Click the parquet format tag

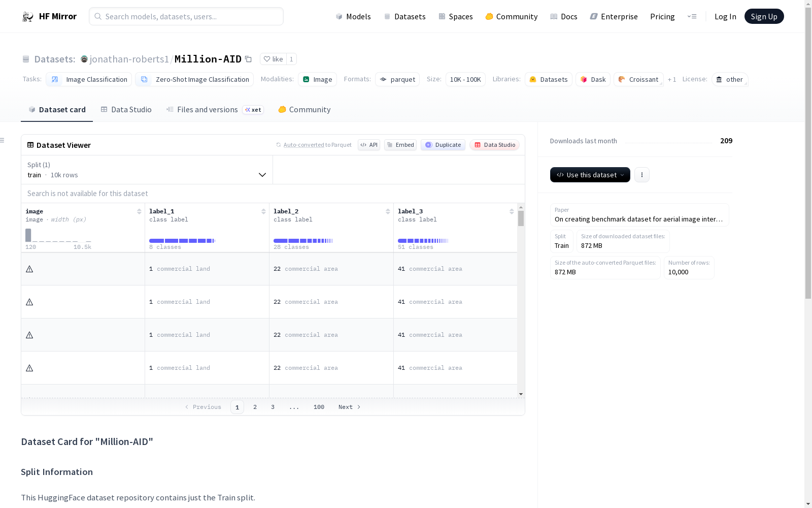coord(397,79)
